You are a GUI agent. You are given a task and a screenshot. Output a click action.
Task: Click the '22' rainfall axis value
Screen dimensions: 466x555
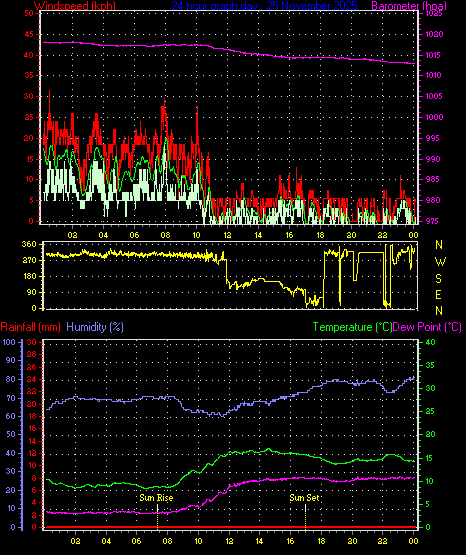click(x=32, y=391)
